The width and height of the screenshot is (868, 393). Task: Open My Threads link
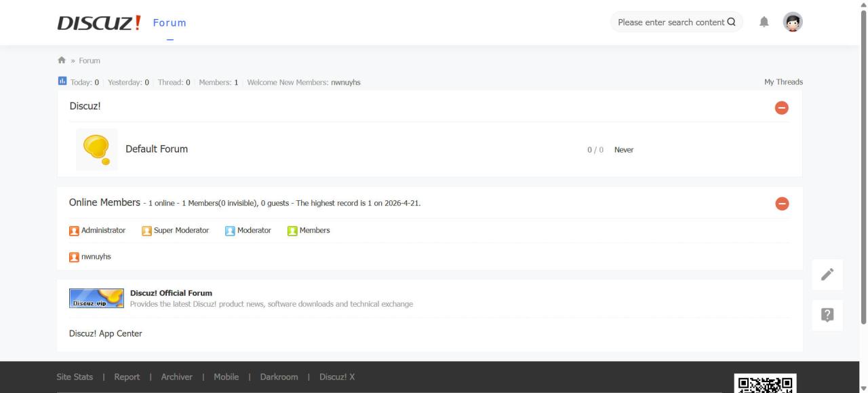pyautogui.click(x=783, y=82)
